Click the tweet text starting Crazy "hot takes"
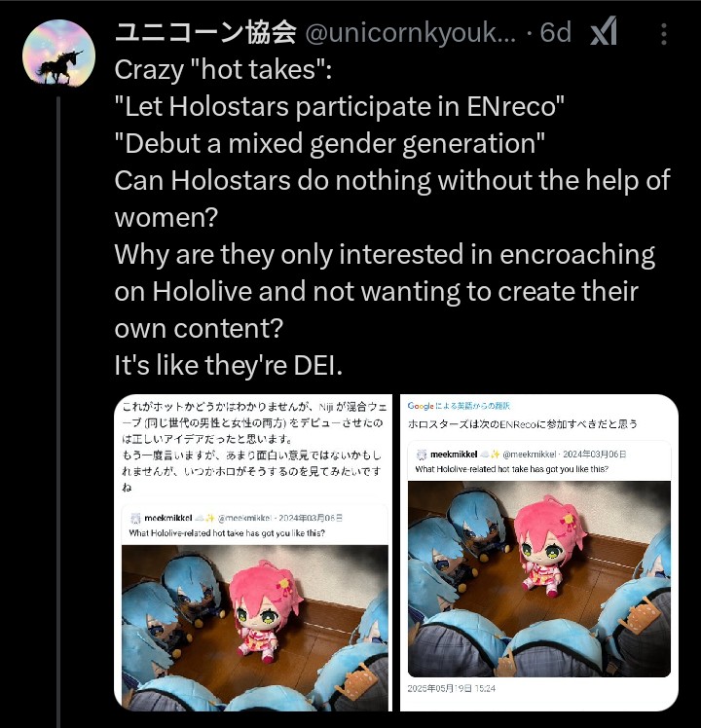 coord(392,217)
